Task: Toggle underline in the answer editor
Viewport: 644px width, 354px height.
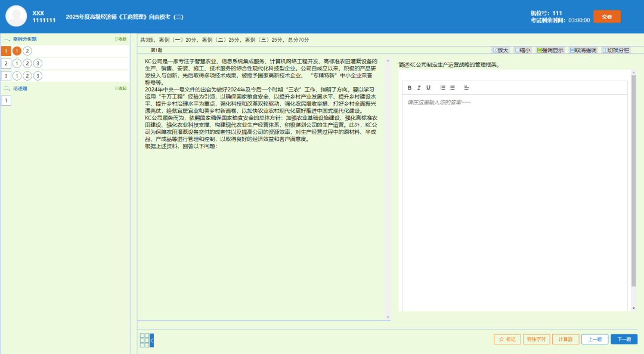Action: (428, 88)
